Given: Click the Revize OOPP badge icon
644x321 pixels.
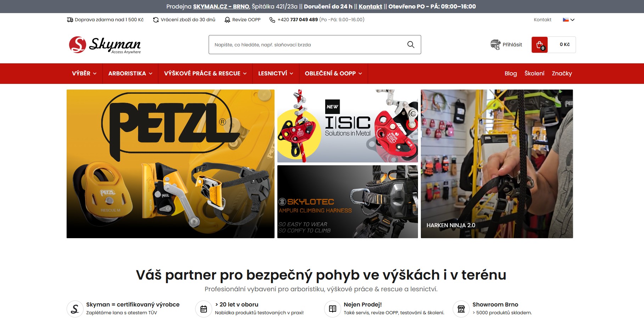Looking at the screenshot, I should [x=227, y=20].
